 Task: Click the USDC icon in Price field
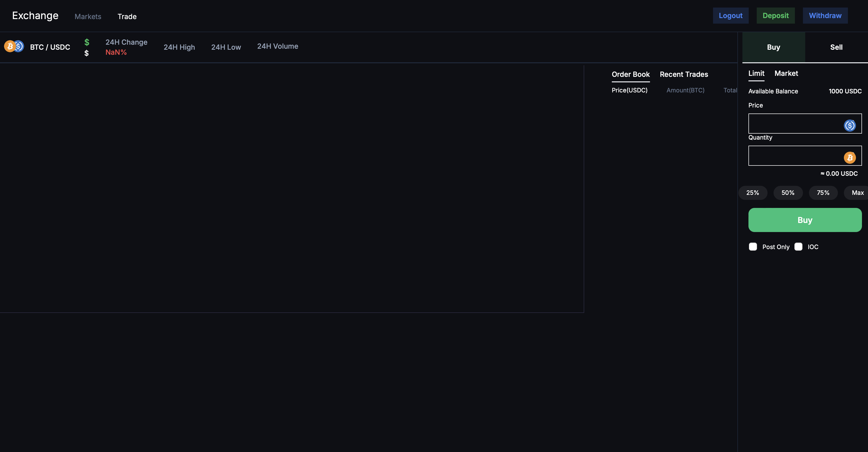click(849, 125)
